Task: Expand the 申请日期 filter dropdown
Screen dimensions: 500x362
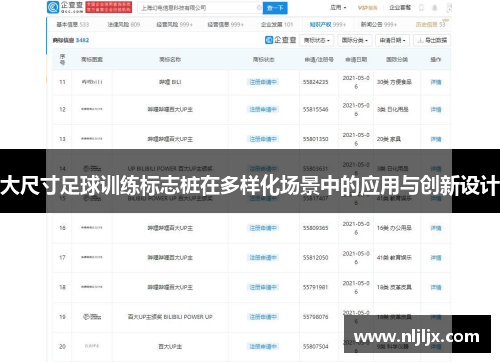Action: coord(393,40)
